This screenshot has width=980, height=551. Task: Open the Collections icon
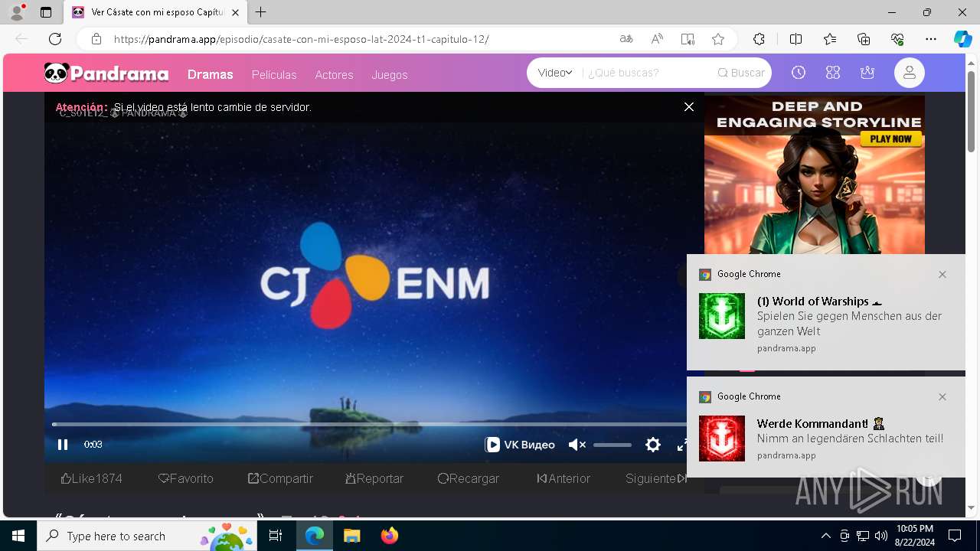click(864, 39)
